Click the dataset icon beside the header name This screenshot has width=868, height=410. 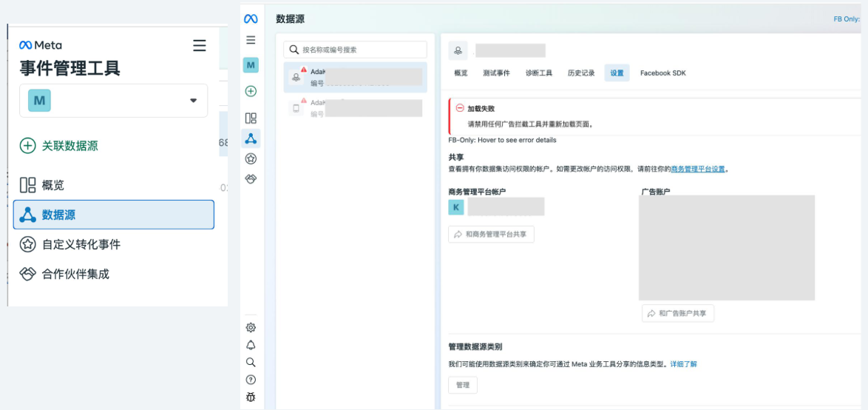tap(458, 50)
